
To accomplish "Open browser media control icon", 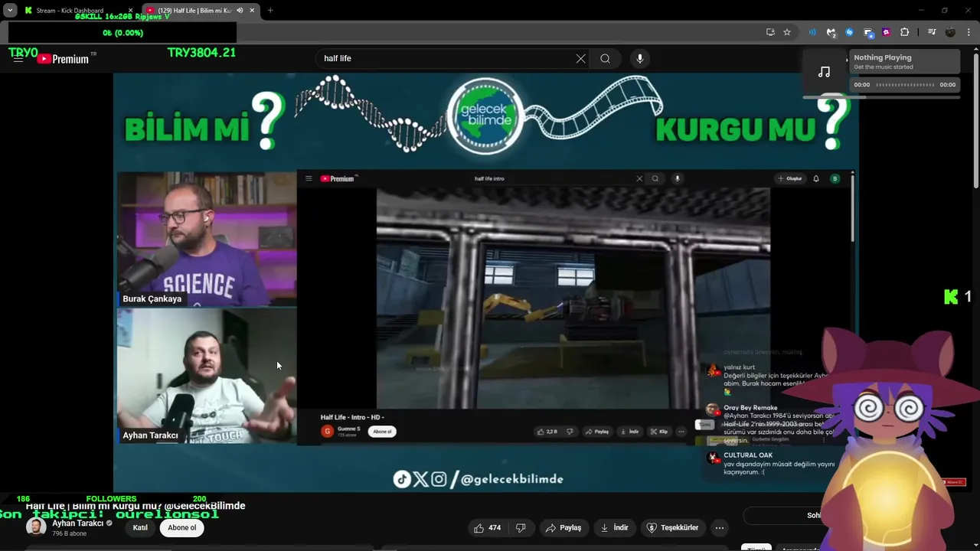I will pyautogui.click(x=932, y=32).
